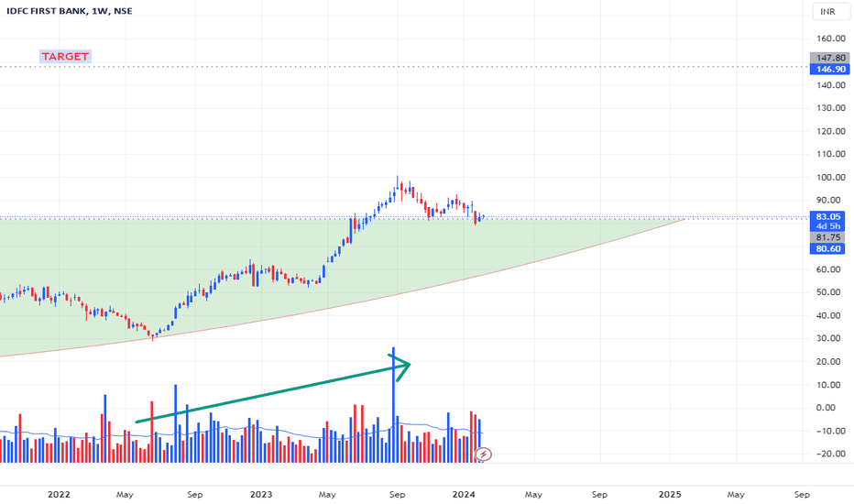
Task: Select the tallest blue volume bar
Action: point(393,405)
